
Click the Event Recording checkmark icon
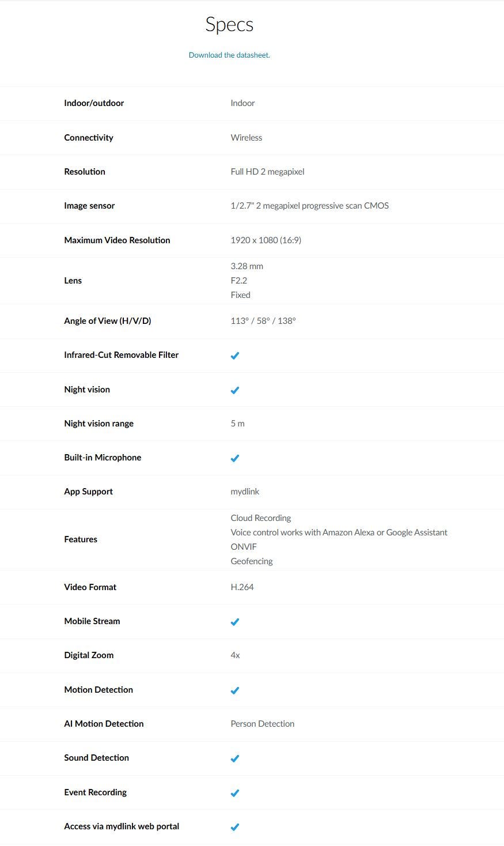(234, 793)
